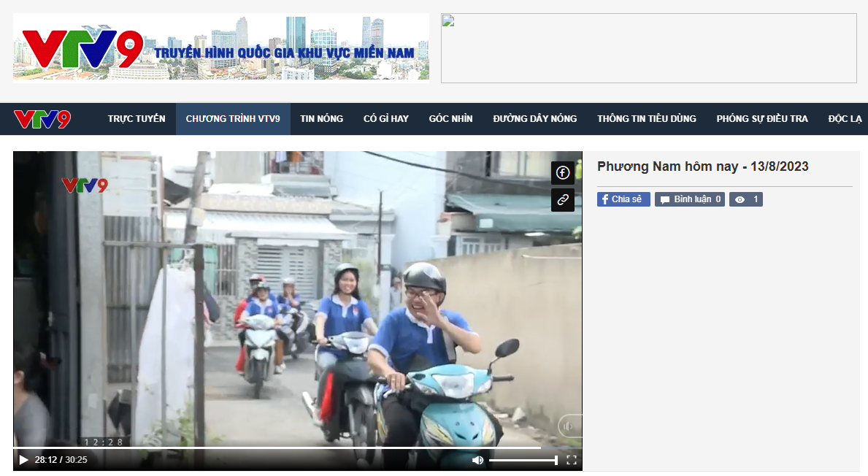Open the Trực Tuyến menu item
Image resolution: width=868 pixels, height=476 pixels.
click(x=137, y=119)
